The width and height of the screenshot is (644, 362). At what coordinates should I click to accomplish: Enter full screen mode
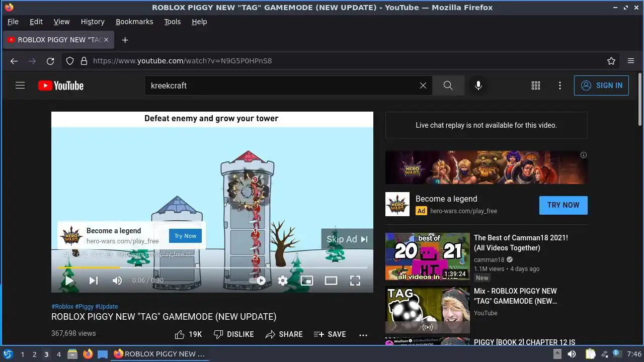[355, 281]
